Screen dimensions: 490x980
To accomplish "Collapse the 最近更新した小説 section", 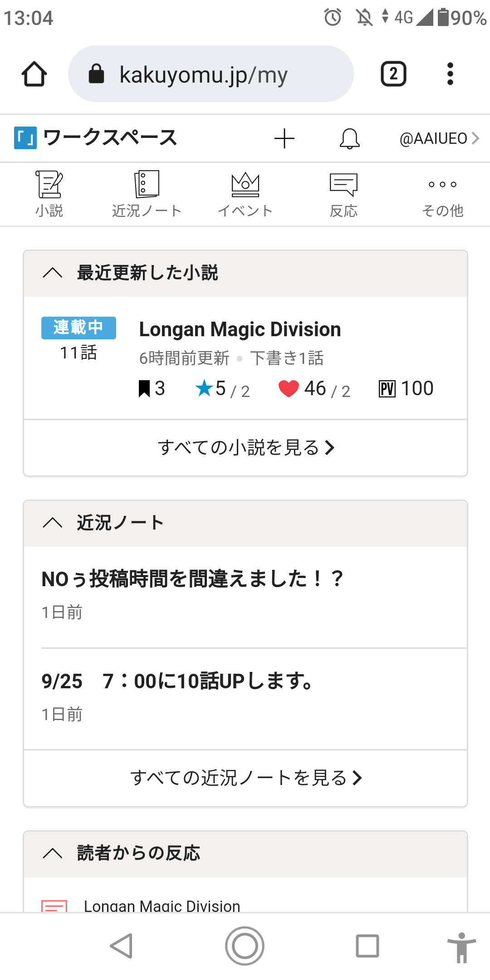I will [x=53, y=273].
